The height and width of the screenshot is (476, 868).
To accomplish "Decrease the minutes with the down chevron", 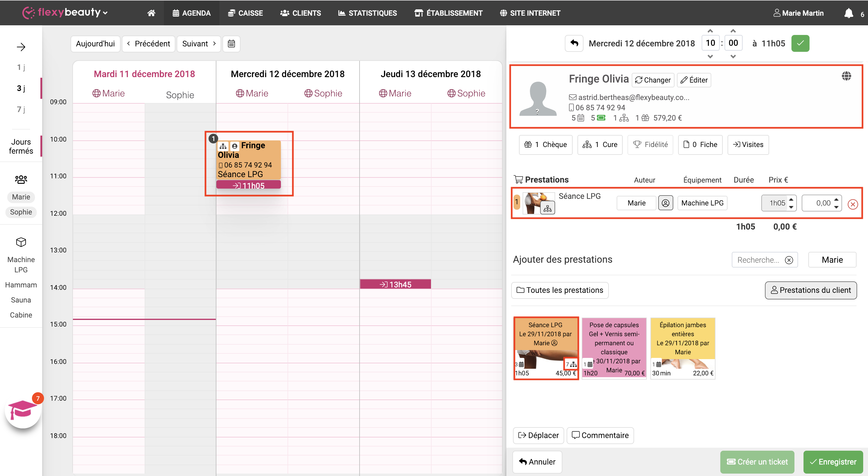I will [733, 56].
